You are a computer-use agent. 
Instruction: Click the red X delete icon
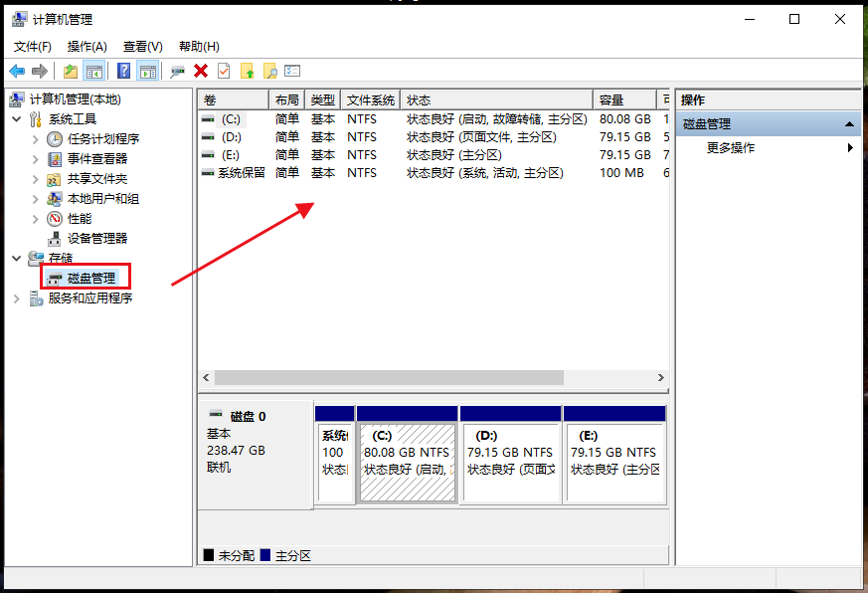(201, 71)
